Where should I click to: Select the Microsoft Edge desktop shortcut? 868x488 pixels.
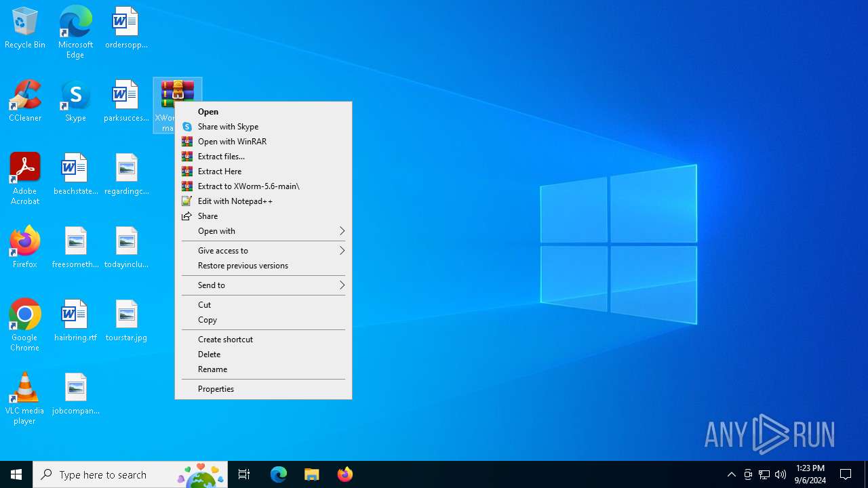(x=75, y=32)
